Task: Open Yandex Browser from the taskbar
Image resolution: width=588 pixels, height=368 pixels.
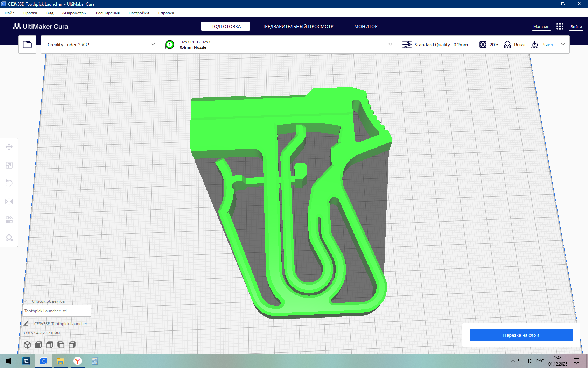Action: (x=78, y=361)
